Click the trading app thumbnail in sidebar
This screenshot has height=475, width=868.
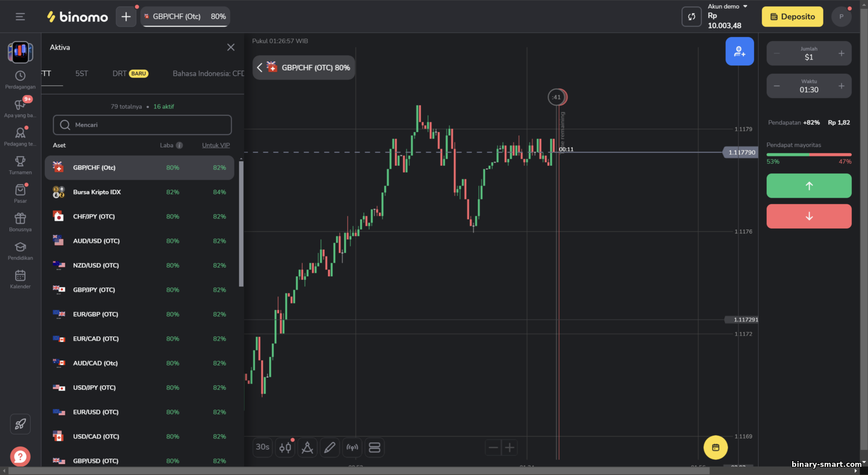tap(20, 52)
